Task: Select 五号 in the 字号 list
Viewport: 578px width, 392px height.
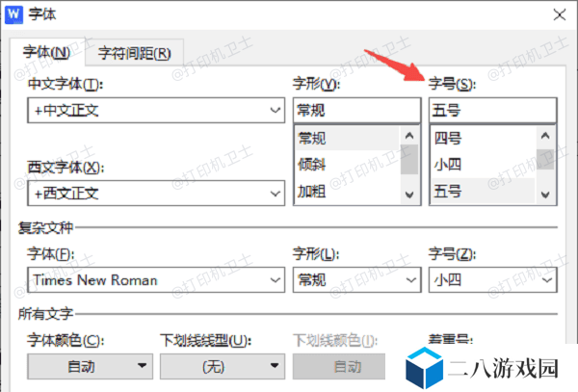Action: click(x=483, y=191)
